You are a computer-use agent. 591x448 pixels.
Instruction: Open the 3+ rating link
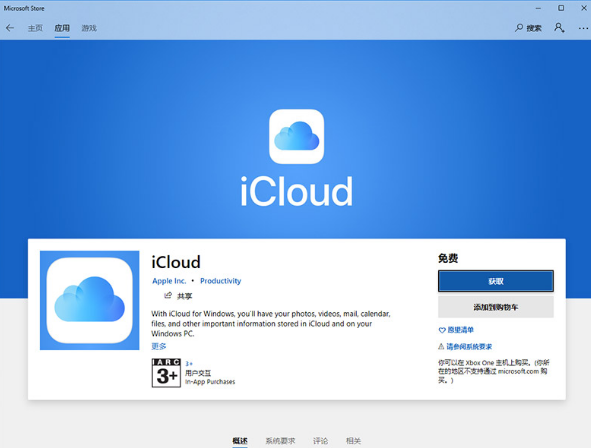(x=189, y=364)
